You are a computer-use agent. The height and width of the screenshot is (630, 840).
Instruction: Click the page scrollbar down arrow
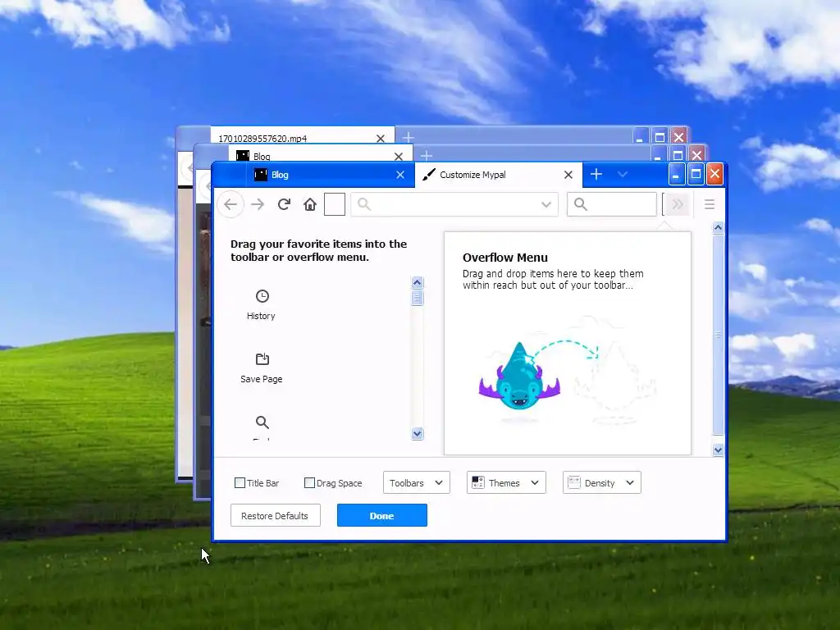(x=719, y=450)
